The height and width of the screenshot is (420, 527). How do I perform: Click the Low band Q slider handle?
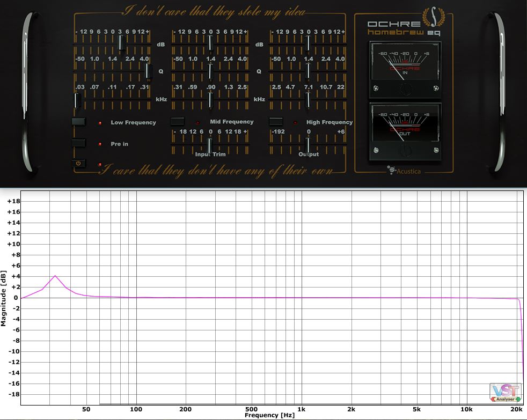148,71
